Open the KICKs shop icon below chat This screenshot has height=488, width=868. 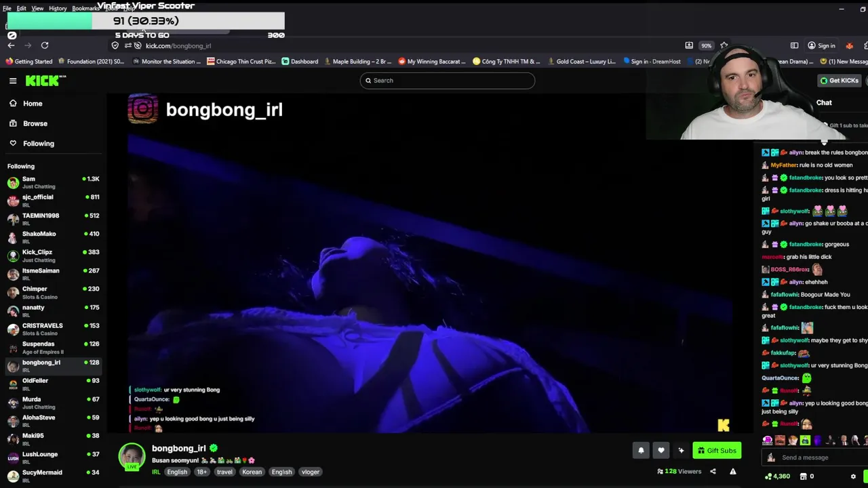coord(805,476)
